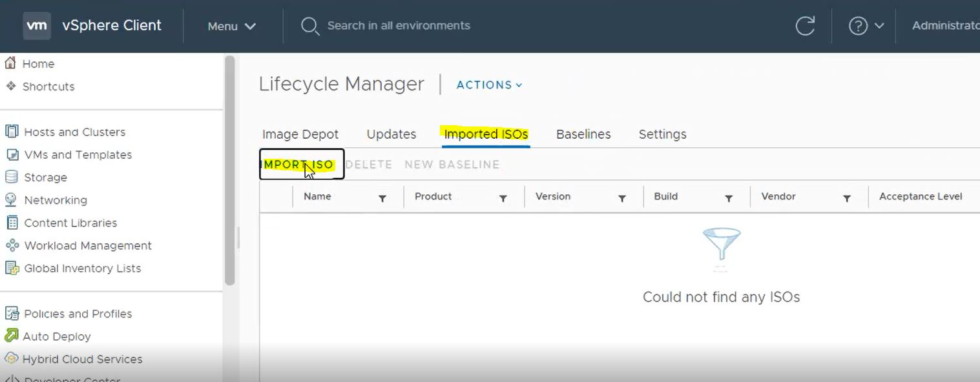Click the Content Libraries icon
Viewport: 980px width, 382px height.
click(11, 223)
